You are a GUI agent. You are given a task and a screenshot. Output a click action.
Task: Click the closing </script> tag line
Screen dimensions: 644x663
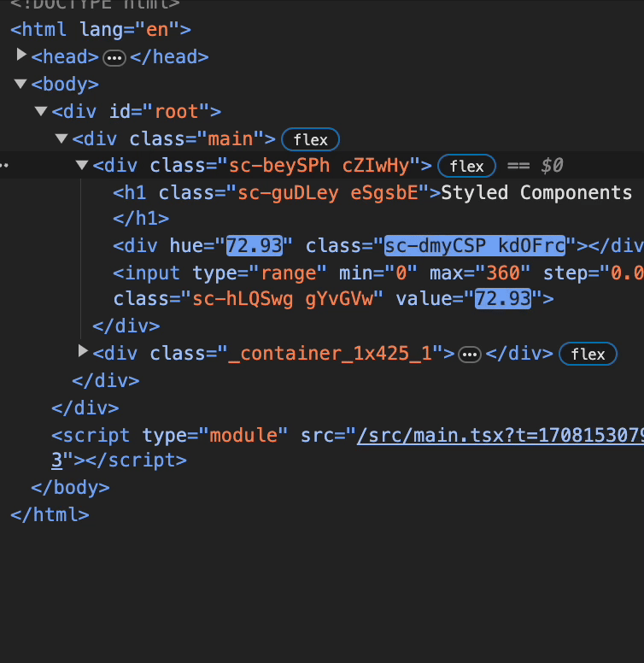pyautogui.click(x=120, y=460)
